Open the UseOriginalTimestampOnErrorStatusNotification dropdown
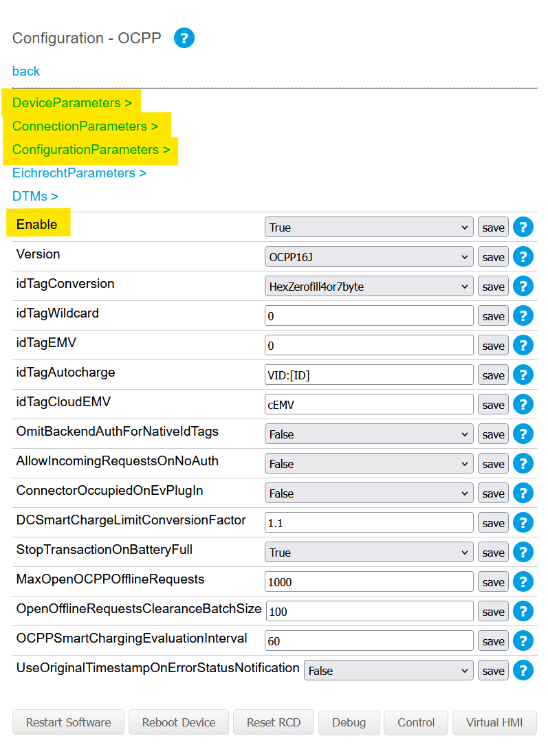Screen dimensions: 548x756 click(x=388, y=670)
